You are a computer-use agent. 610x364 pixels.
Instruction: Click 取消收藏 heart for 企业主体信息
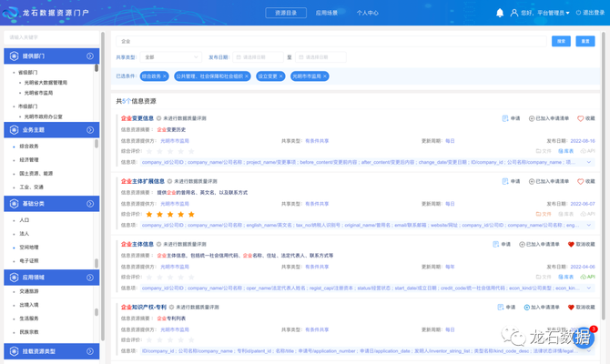tap(572, 244)
